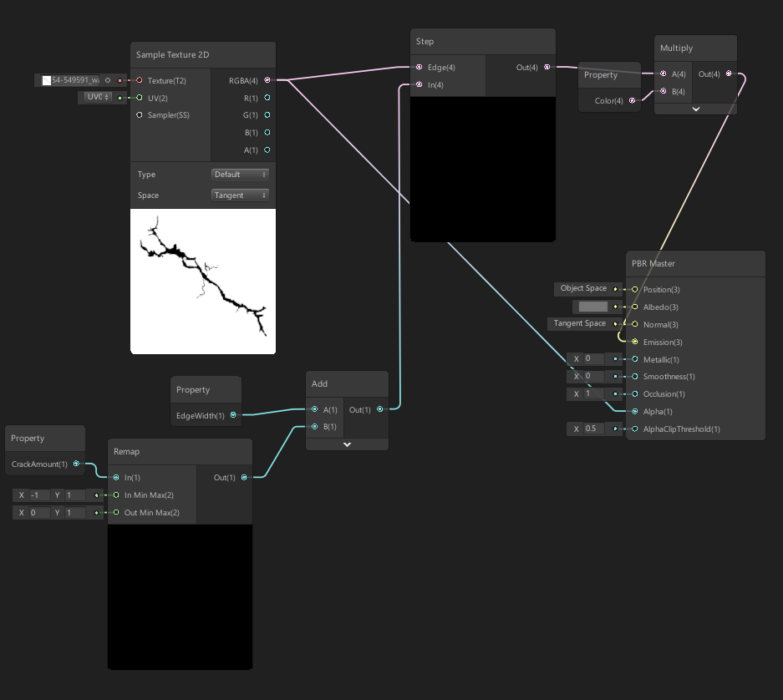This screenshot has height=700, width=783.
Task: Click the Remap In Min Max X field
Action: [39, 495]
